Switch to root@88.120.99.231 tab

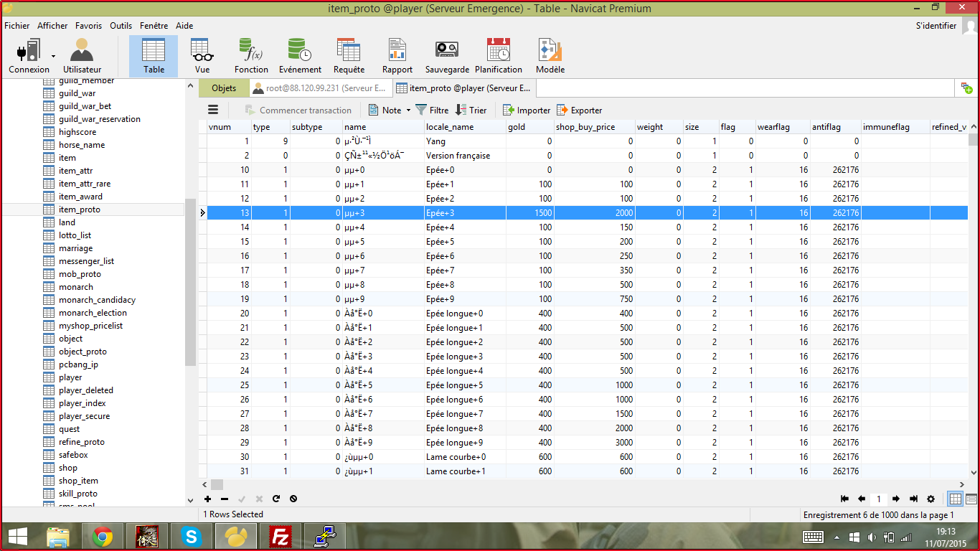pyautogui.click(x=320, y=88)
